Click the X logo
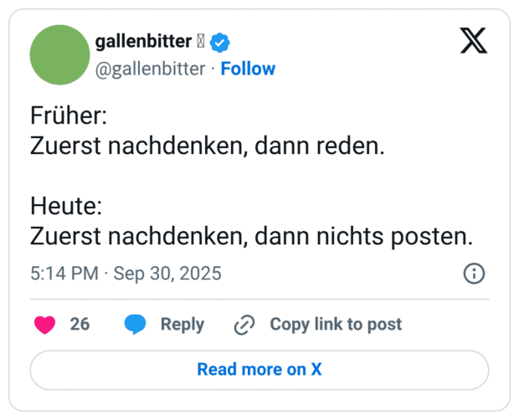 (474, 41)
